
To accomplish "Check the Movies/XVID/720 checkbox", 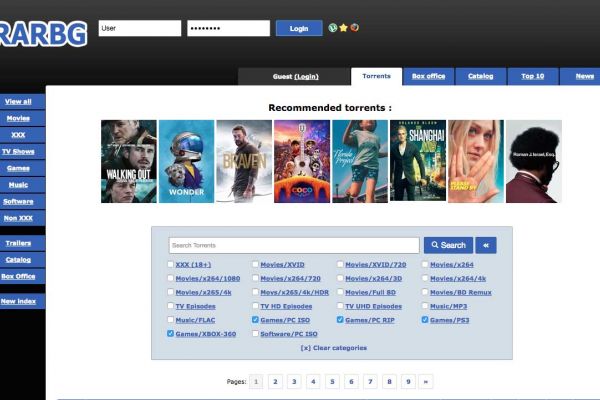I will (x=340, y=264).
